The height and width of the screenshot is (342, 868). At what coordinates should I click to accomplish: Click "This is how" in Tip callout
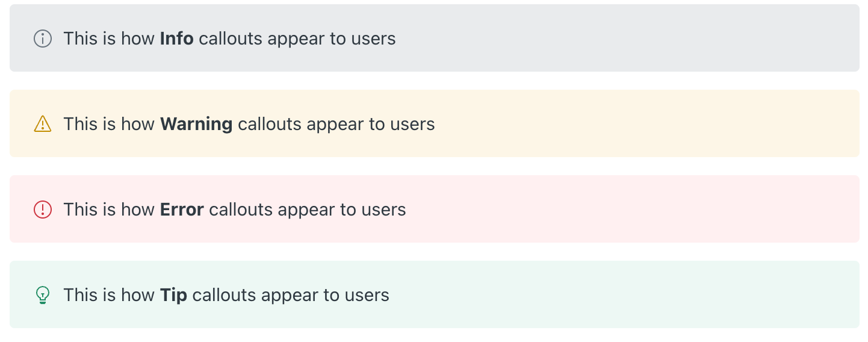click(x=110, y=295)
